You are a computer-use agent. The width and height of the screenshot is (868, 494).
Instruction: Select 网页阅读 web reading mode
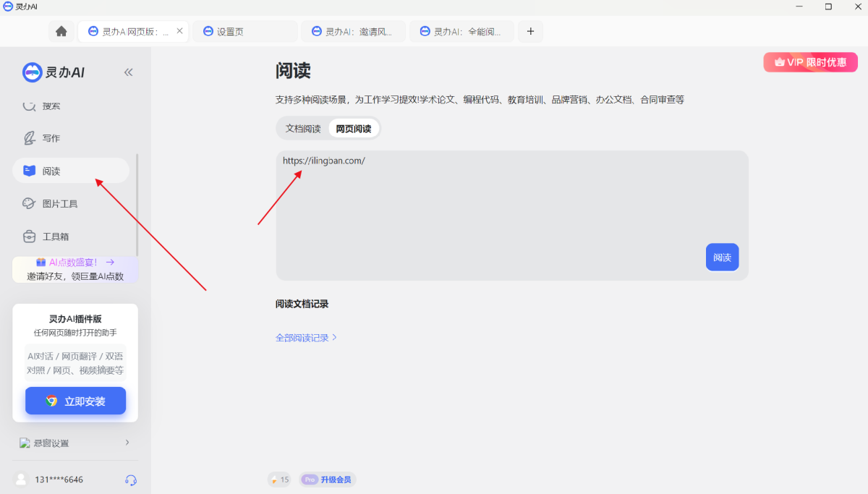[x=354, y=129]
